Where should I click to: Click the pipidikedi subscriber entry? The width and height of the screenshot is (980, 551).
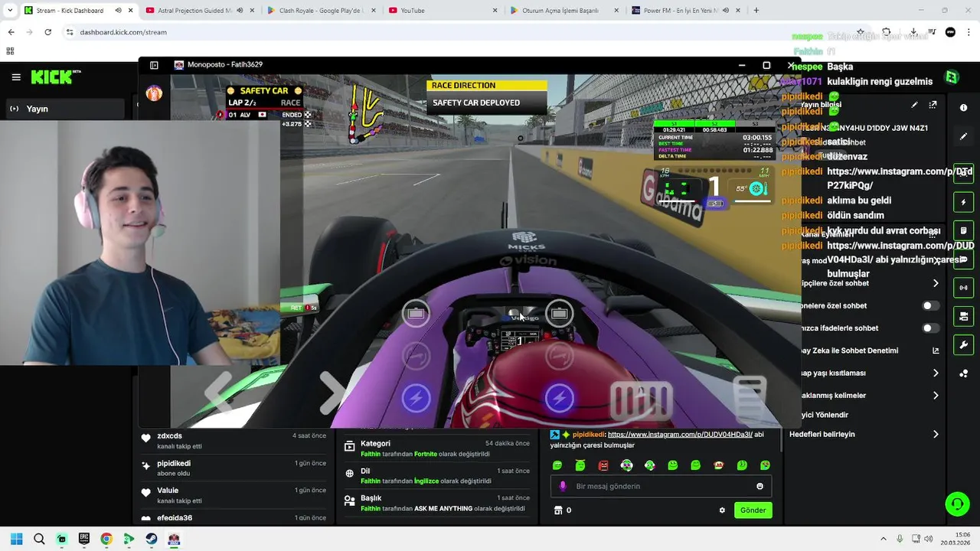[x=235, y=468]
